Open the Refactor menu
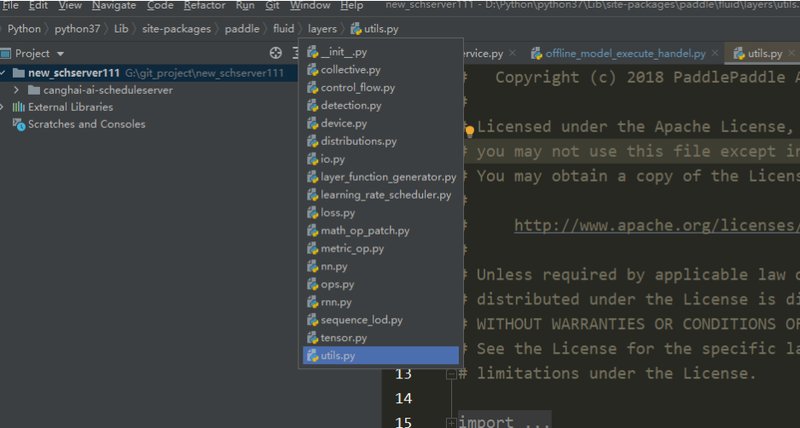Screen dimensions: 800x428 pyautogui.click(x=204, y=6)
